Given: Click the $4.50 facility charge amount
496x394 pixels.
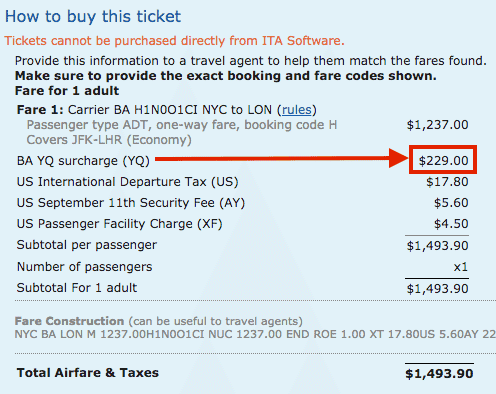Looking at the screenshot, I should 451,224.
